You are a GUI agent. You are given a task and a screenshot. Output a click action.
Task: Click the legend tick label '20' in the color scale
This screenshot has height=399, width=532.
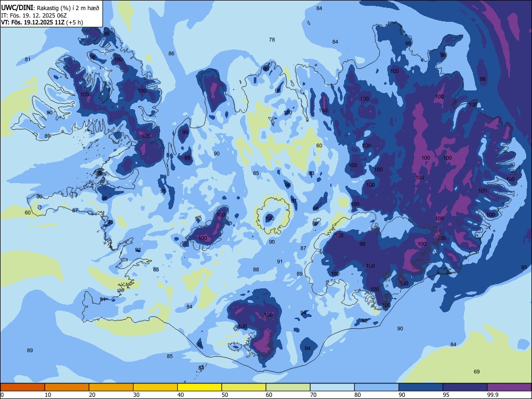click(x=92, y=395)
